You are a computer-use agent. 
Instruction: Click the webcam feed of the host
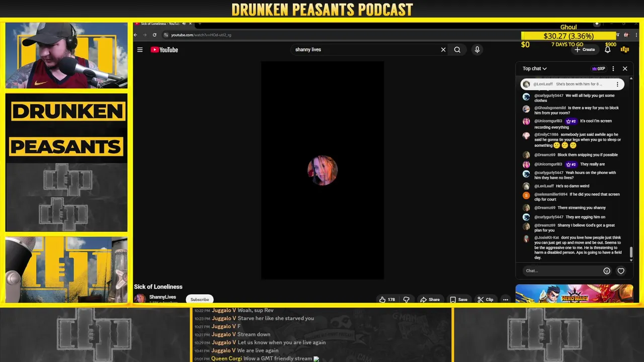66,55
